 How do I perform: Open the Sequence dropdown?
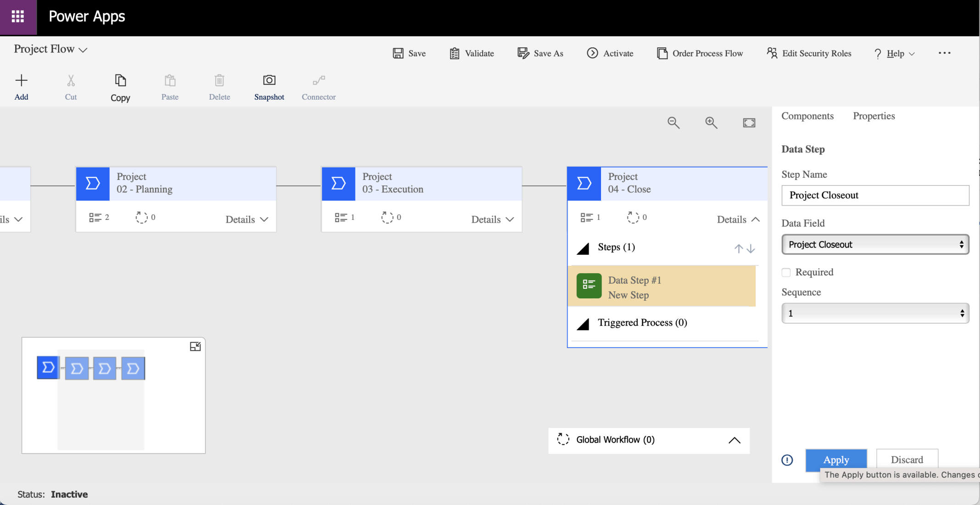point(875,314)
